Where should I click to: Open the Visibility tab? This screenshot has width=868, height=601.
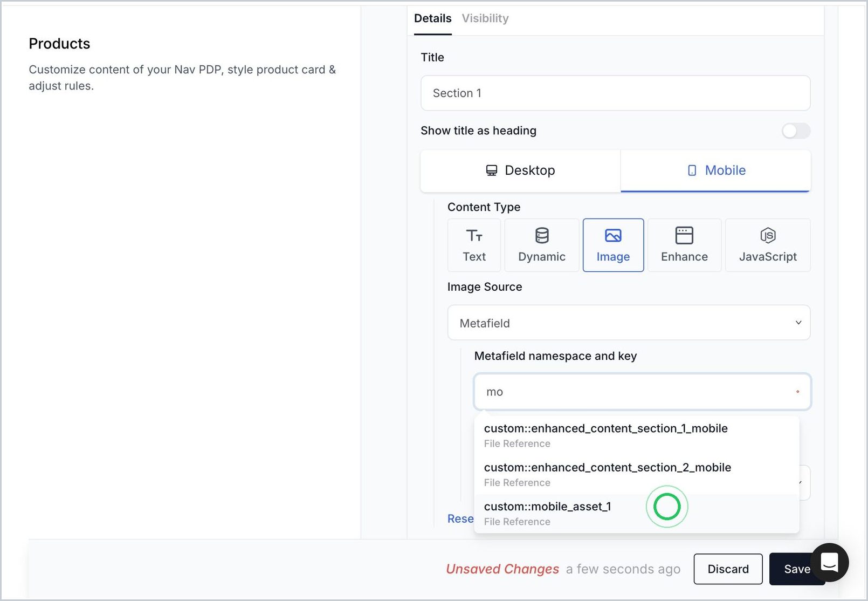click(485, 18)
